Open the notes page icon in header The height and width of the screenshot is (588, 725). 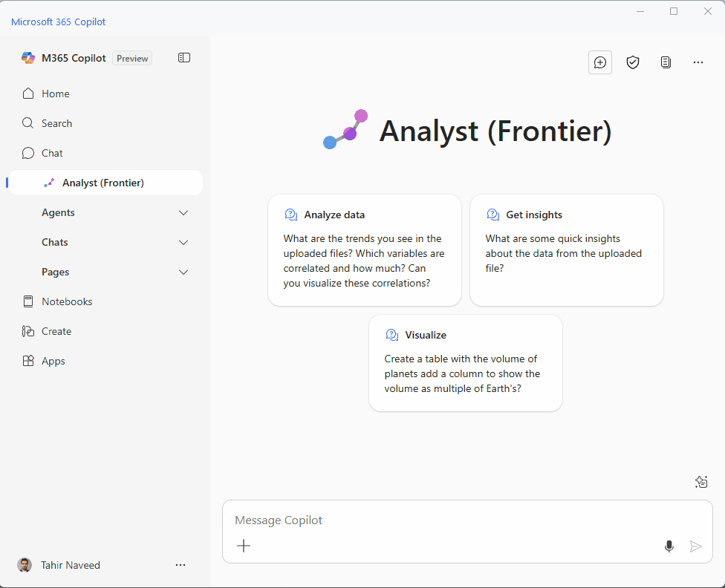point(666,62)
